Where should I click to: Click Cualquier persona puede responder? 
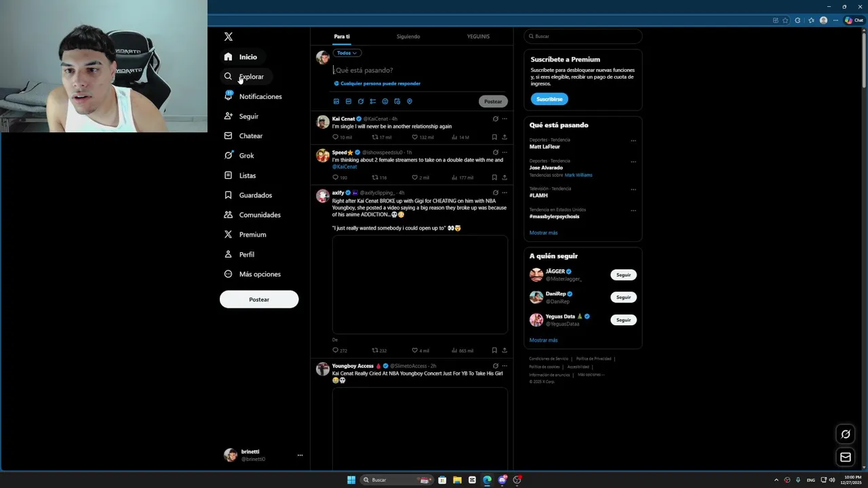point(377,83)
